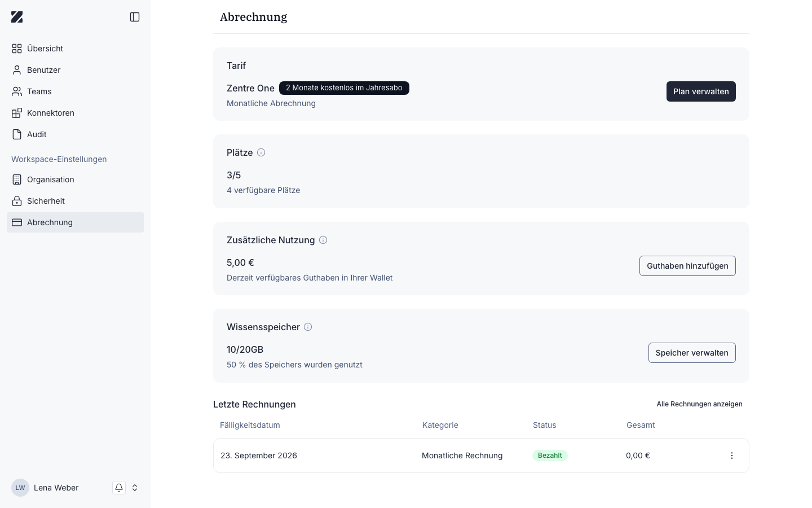Navigate to Konnektoren

[x=75, y=113]
